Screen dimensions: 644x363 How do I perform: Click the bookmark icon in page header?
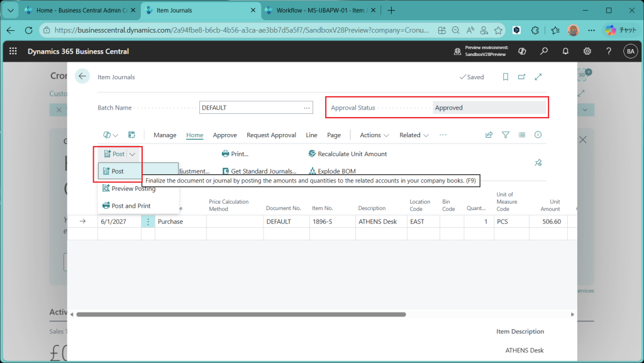(505, 77)
